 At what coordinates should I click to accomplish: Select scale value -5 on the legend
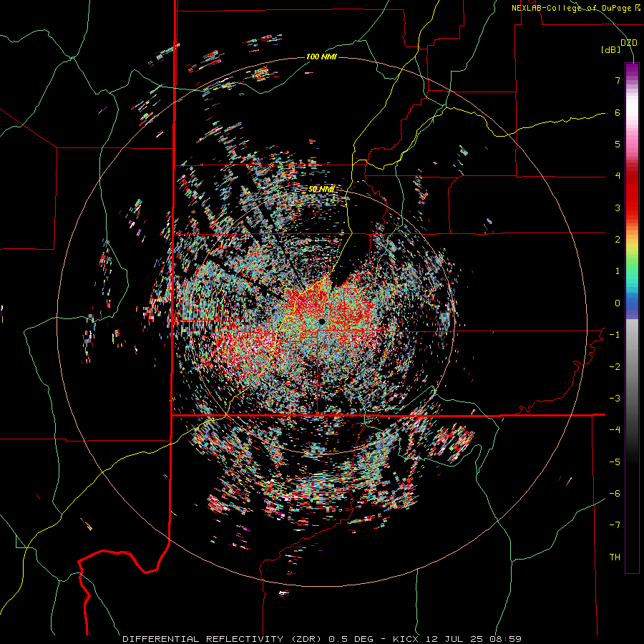click(615, 462)
